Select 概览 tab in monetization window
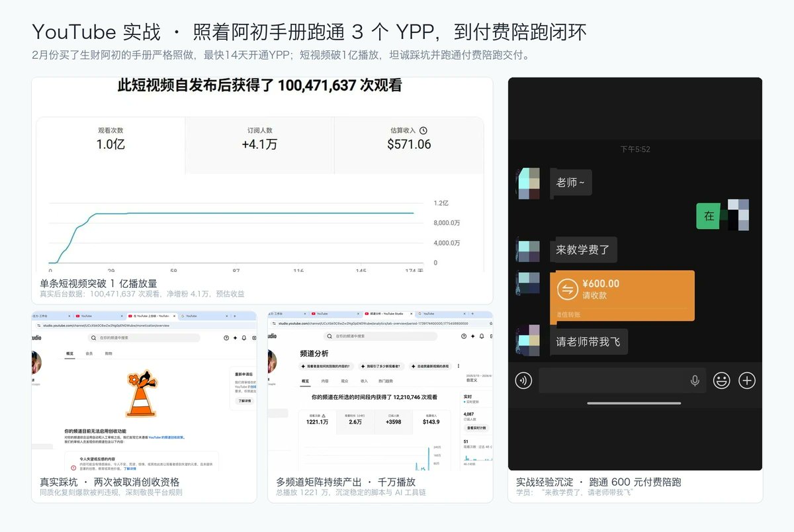Image resolution: width=794 pixels, height=532 pixels. point(69,353)
